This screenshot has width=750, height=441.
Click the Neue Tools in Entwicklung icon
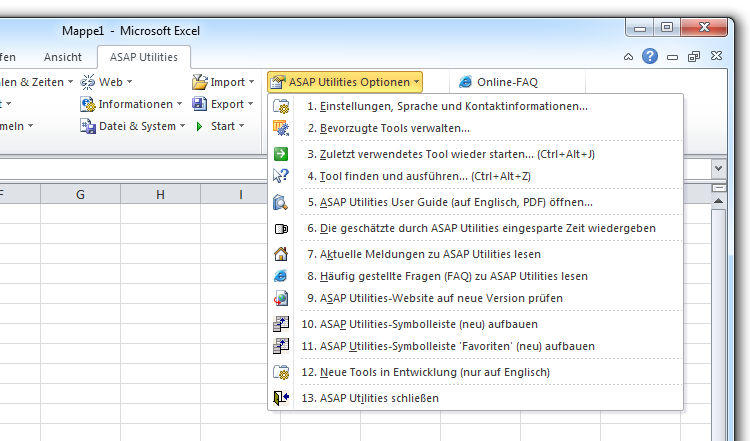[281, 372]
